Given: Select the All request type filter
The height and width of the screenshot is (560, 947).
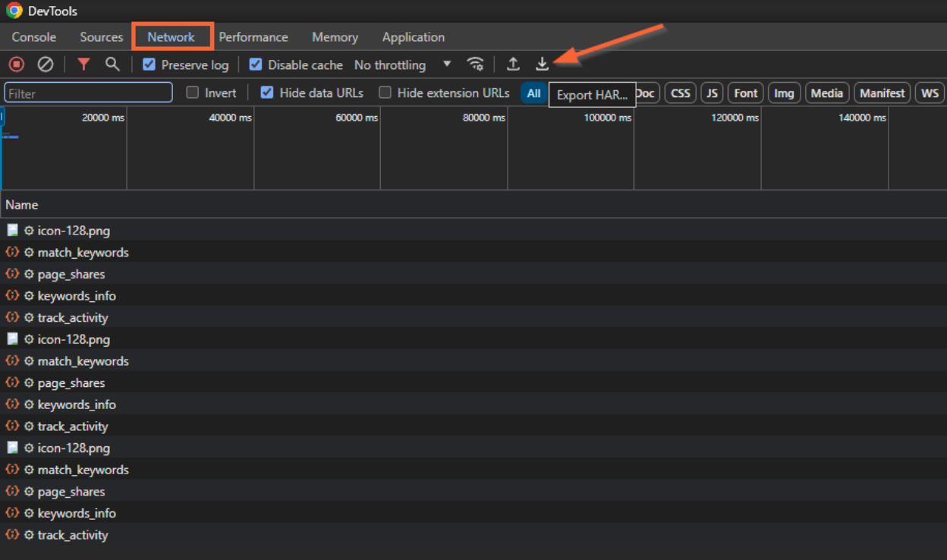Looking at the screenshot, I should (x=533, y=93).
